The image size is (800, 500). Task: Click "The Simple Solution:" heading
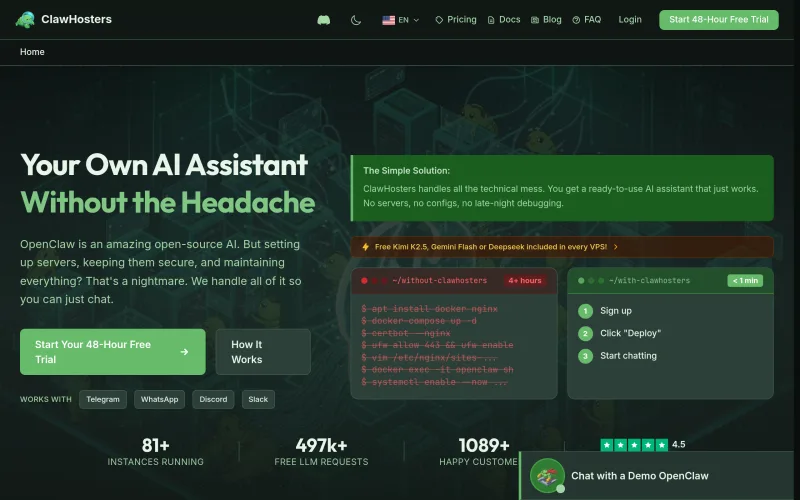(x=407, y=171)
